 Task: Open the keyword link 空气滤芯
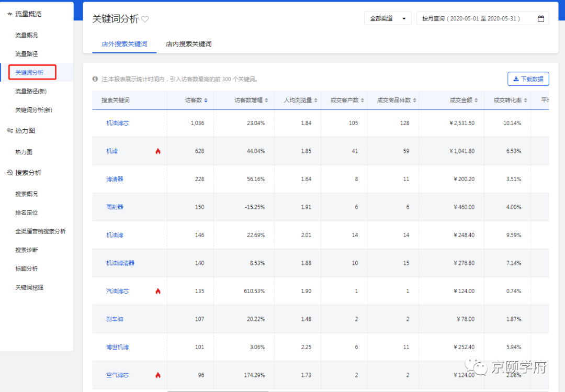pyautogui.click(x=118, y=375)
